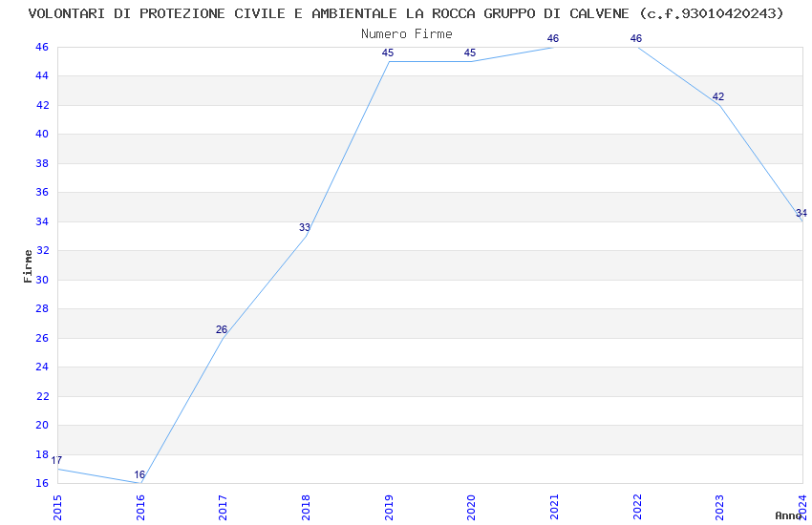
Task: Click the 'Anno' x-axis label
Action: coord(788,515)
